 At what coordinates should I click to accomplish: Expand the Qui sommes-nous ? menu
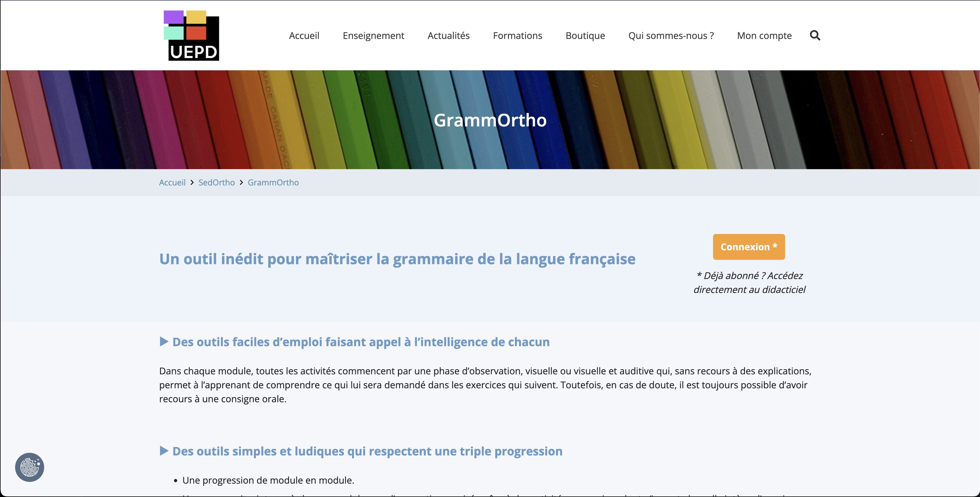pyautogui.click(x=671, y=35)
